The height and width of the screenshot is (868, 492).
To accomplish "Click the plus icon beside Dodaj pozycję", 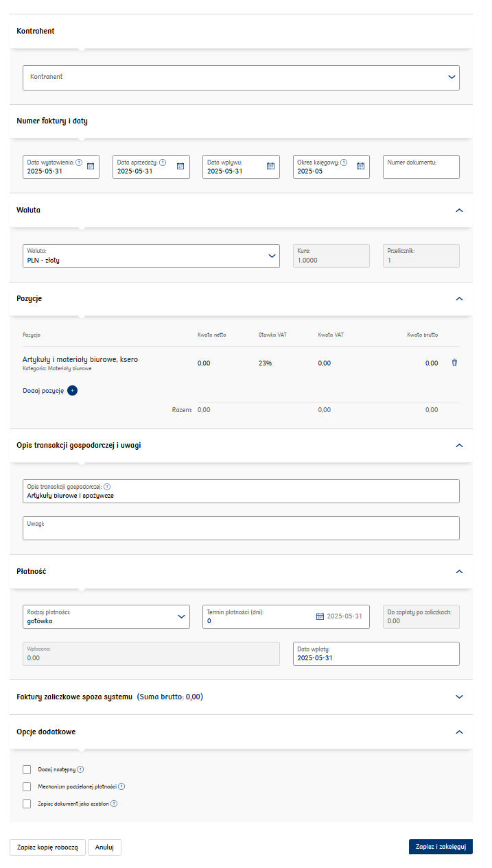I will [x=73, y=390].
